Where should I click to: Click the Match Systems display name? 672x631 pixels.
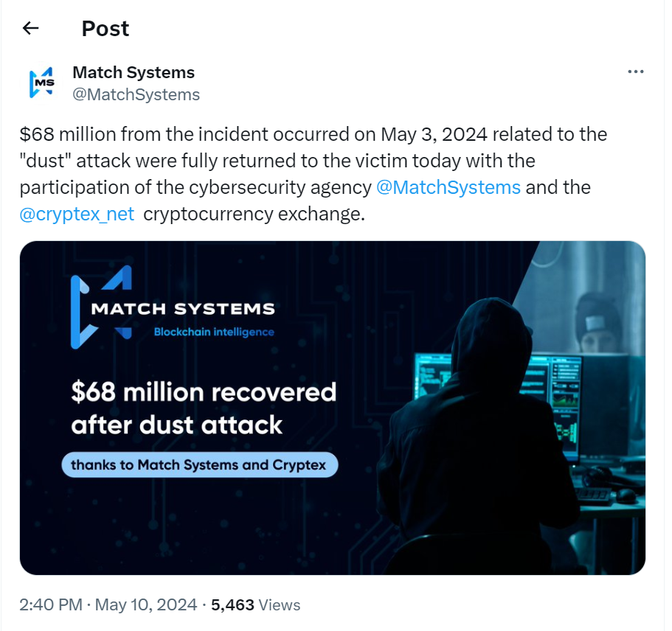pyautogui.click(x=134, y=72)
